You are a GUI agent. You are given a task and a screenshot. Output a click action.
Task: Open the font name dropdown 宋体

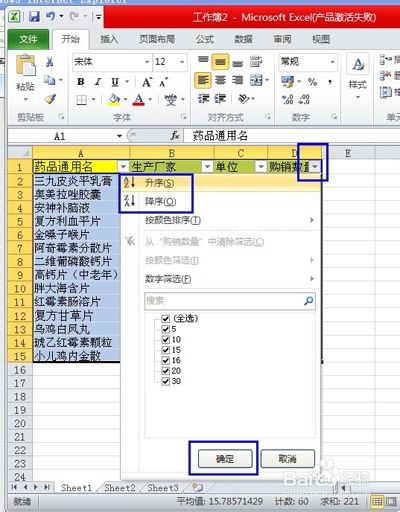(x=147, y=62)
